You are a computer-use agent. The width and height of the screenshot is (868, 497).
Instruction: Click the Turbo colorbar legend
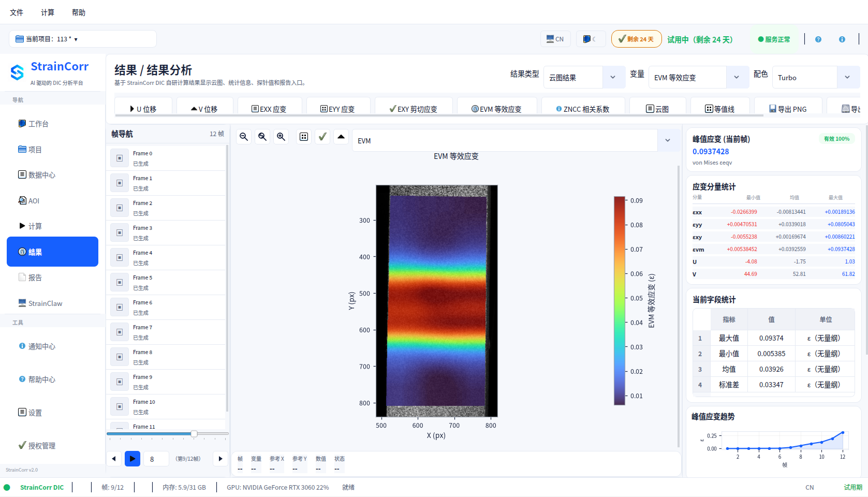point(620,301)
